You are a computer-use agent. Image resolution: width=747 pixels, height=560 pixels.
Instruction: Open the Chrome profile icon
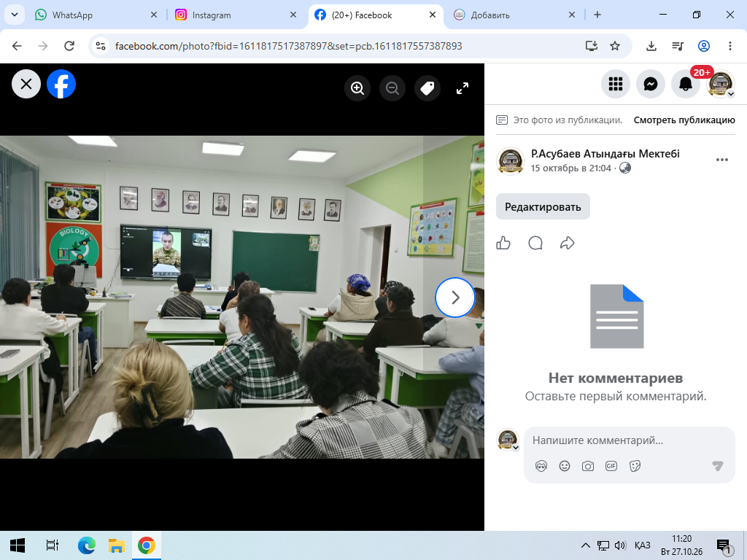pyautogui.click(x=704, y=46)
